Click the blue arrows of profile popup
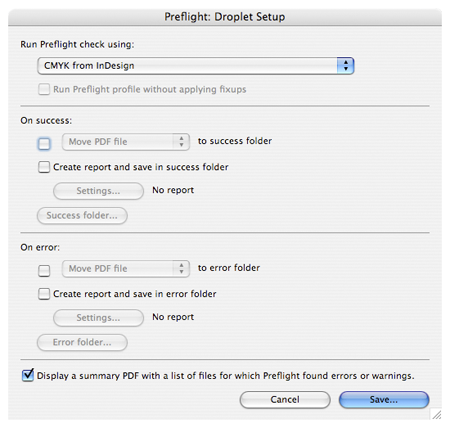 (x=345, y=66)
